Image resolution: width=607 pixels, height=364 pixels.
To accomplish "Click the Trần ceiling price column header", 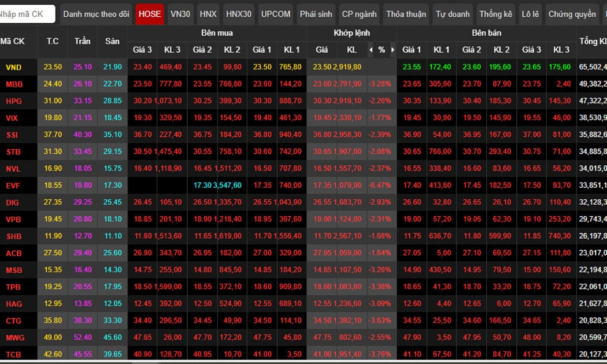I will (83, 41).
